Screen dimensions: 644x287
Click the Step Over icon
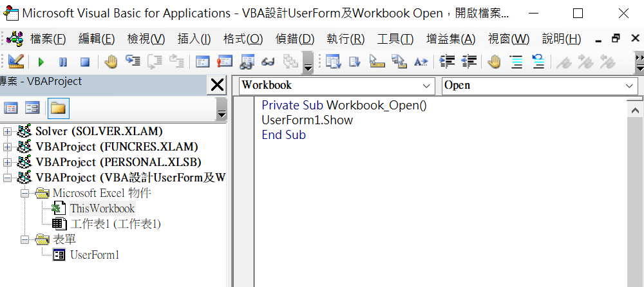155,62
